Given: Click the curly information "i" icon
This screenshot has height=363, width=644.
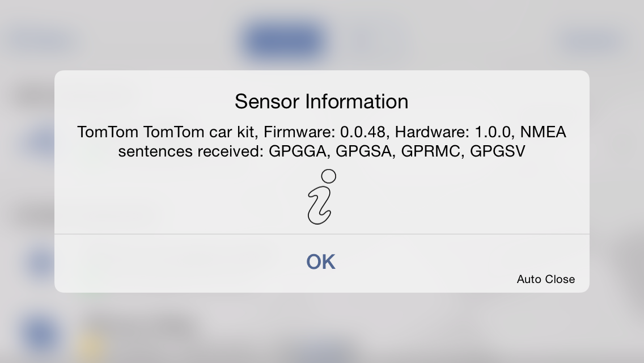Looking at the screenshot, I should pos(321,197).
